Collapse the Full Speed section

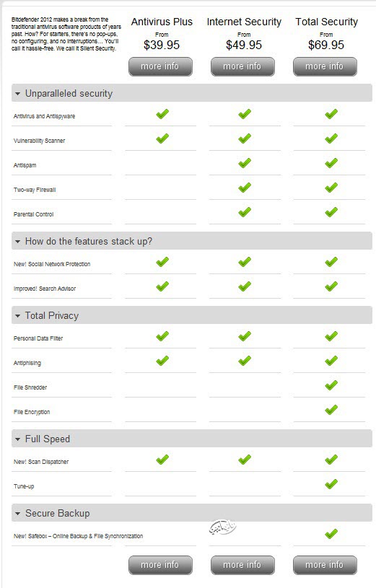[x=17, y=439]
